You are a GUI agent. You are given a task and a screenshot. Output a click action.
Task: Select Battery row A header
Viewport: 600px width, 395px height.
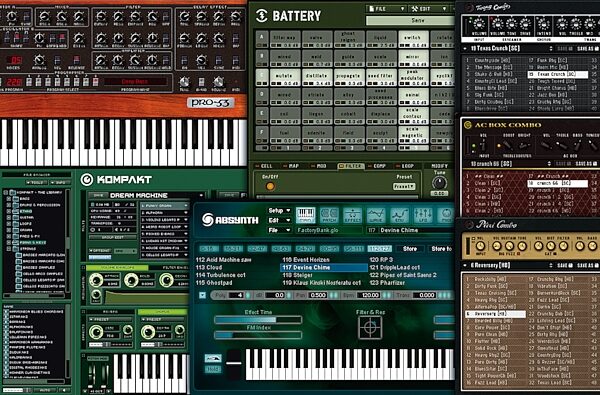point(262,39)
